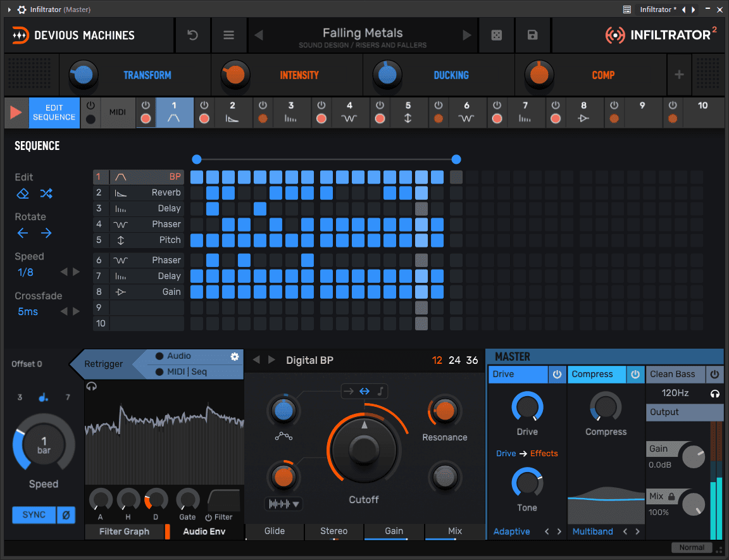Screen dimensions: 729x560
Task: Click the undo arrow icon in header
Action: click(192, 35)
